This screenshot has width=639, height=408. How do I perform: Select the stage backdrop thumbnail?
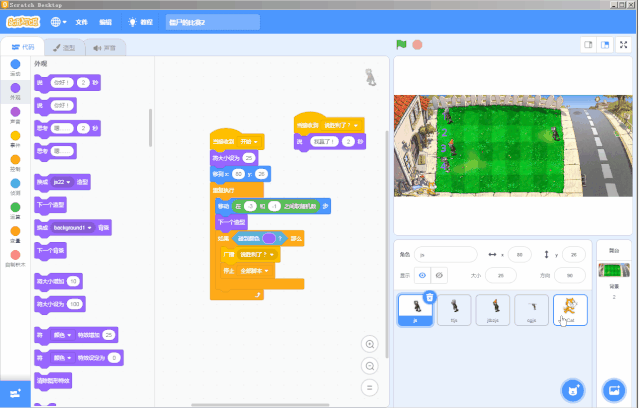pyautogui.click(x=614, y=270)
